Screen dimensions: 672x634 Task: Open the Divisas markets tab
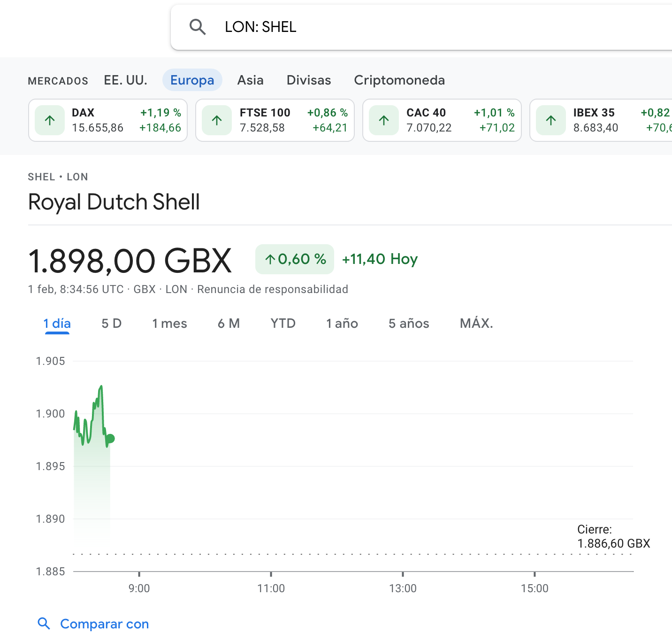tap(308, 80)
